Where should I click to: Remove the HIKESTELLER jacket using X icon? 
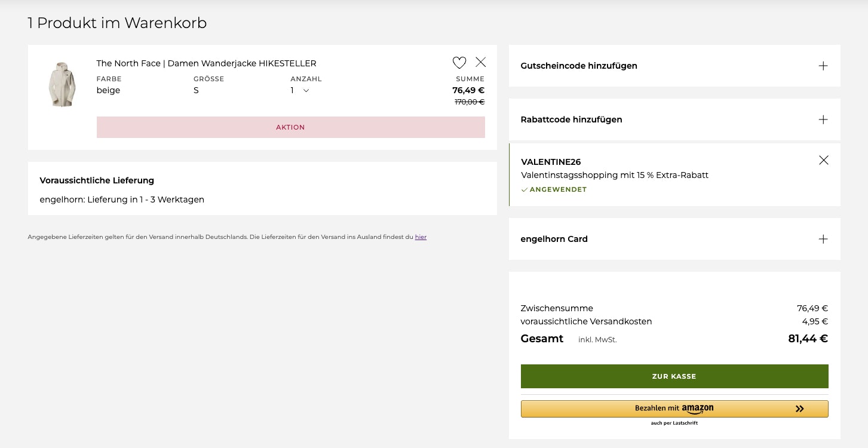[480, 62]
